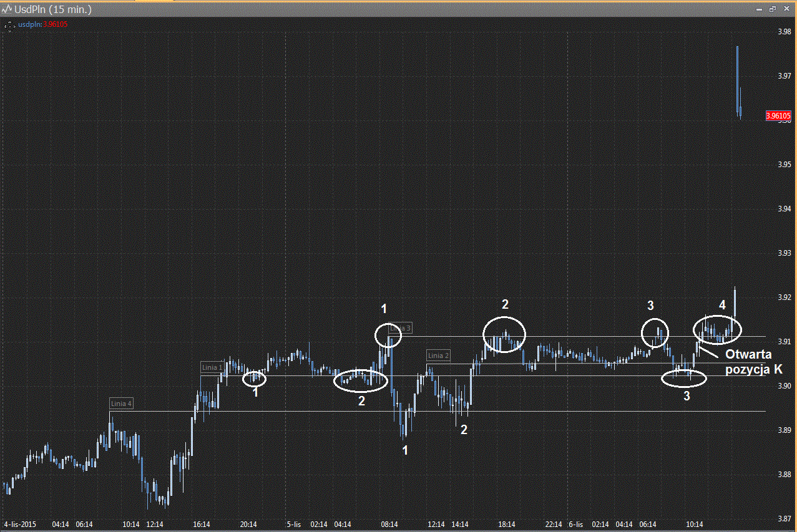The width and height of the screenshot is (797, 532).
Task: Click the 18:14 time axis label
Action: (x=507, y=525)
